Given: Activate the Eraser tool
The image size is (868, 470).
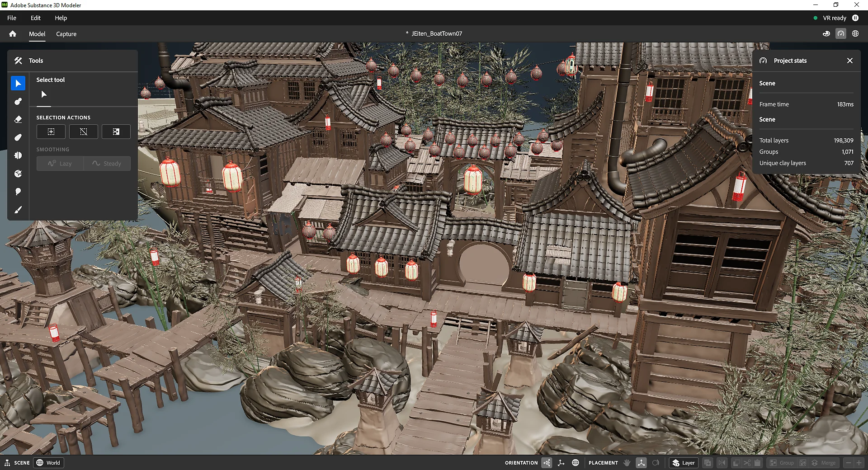Looking at the screenshot, I should click(x=18, y=119).
